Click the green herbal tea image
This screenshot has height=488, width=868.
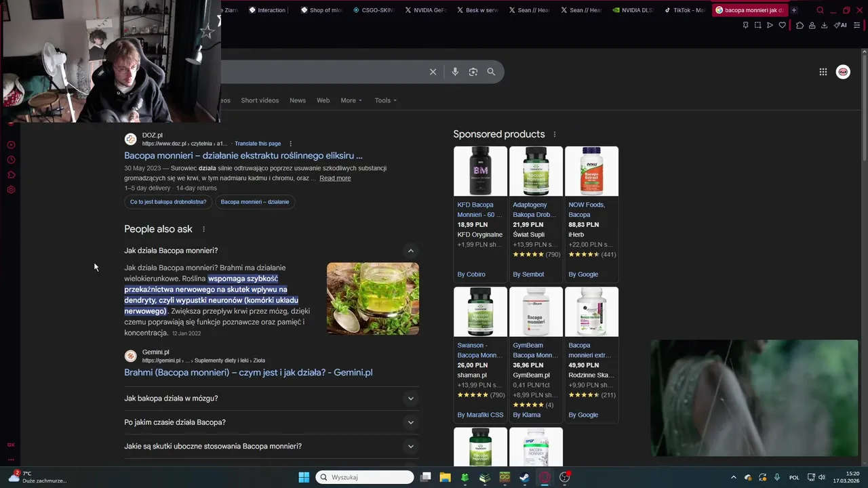[x=373, y=298]
